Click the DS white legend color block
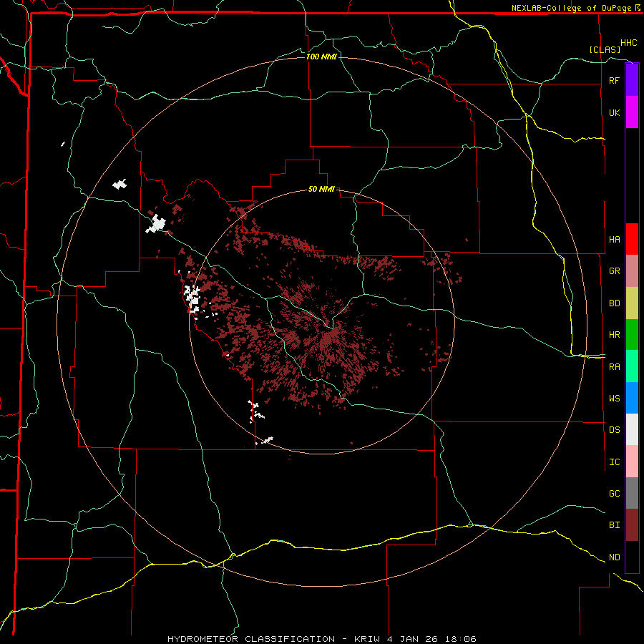 coord(632,429)
